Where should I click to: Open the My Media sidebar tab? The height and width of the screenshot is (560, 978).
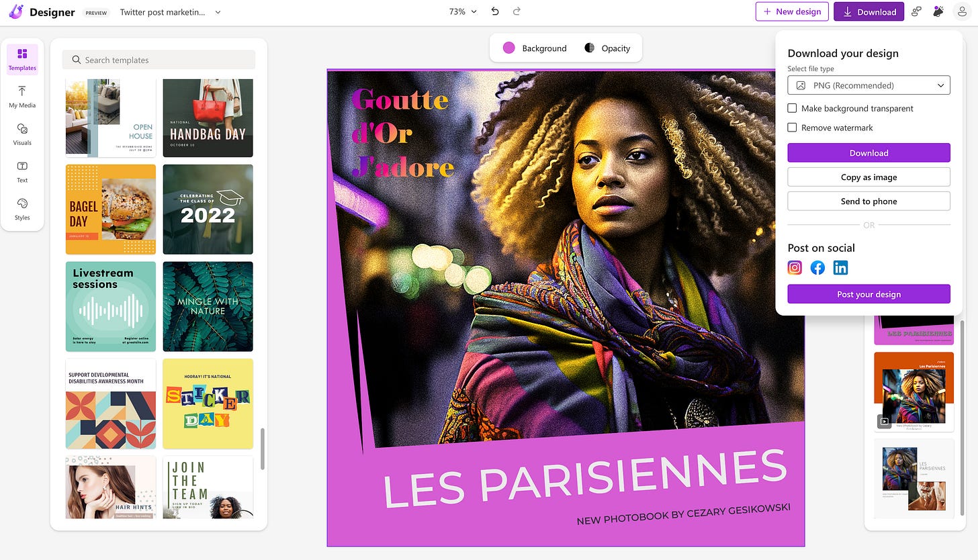(x=22, y=97)
